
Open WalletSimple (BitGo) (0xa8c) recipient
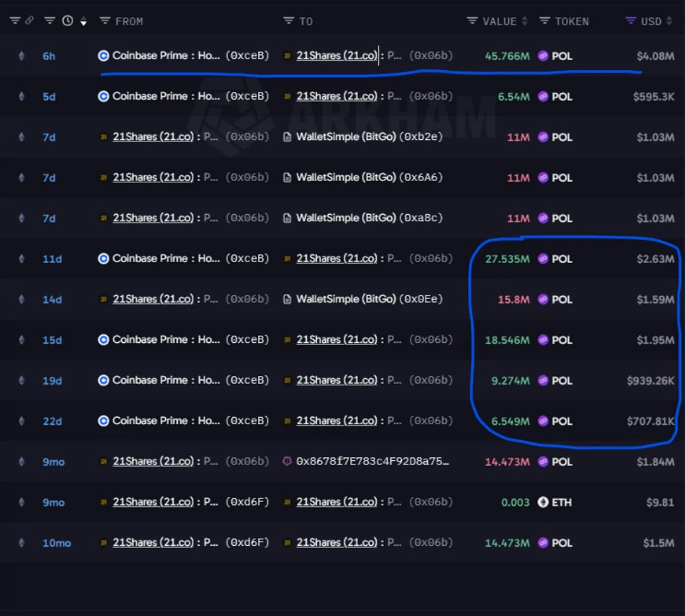pos(369,218)
